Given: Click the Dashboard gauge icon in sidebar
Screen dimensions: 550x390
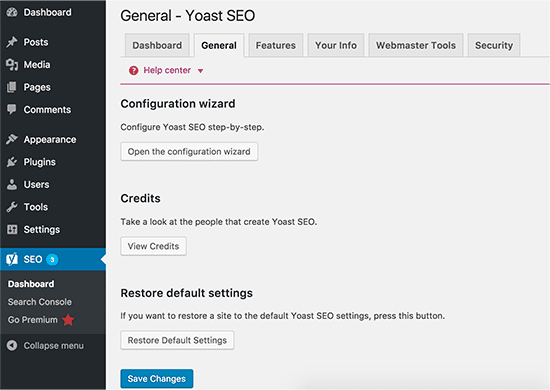Looking at the screenshot, I should [12, 12].
